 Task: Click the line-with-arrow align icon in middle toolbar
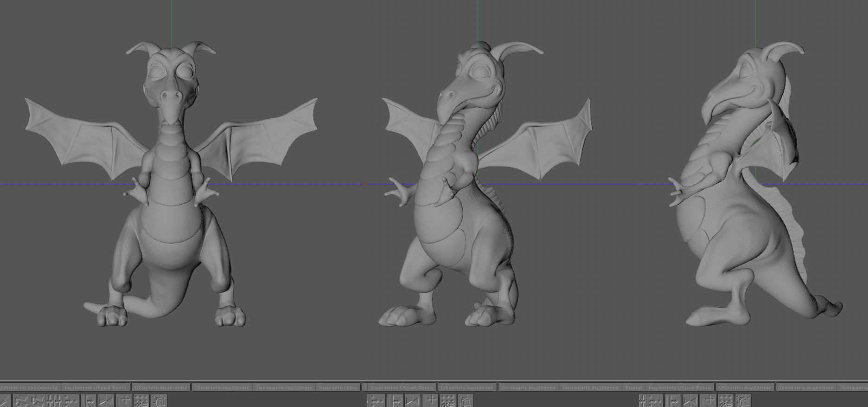(395, 401)
